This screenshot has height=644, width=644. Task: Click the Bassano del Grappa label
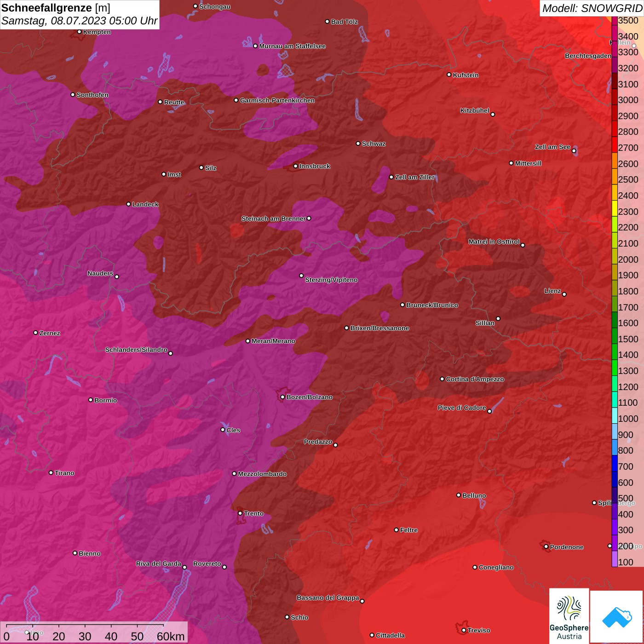[328, 598]
